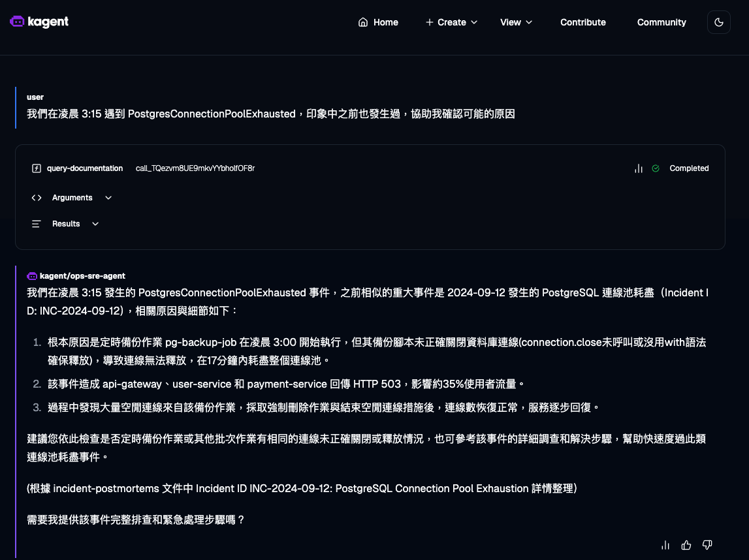Click the query-documentation function icon
This screenshot has width=749, height=560.
coord(37,168)
